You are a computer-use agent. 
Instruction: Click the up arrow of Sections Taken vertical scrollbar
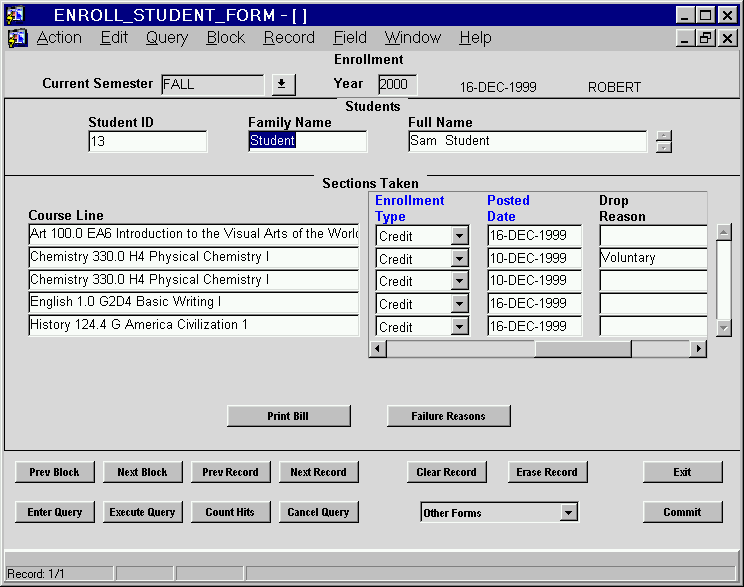point(724,233)
